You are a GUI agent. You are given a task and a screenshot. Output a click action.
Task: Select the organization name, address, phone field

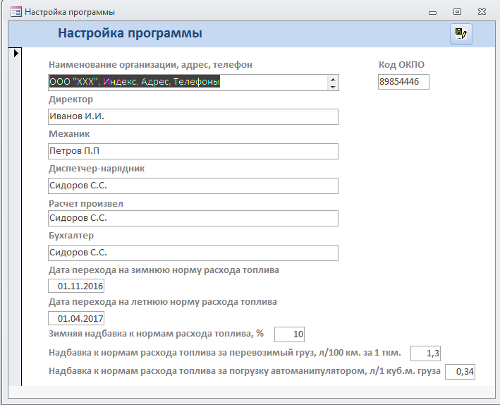click(x=193, y=82)
